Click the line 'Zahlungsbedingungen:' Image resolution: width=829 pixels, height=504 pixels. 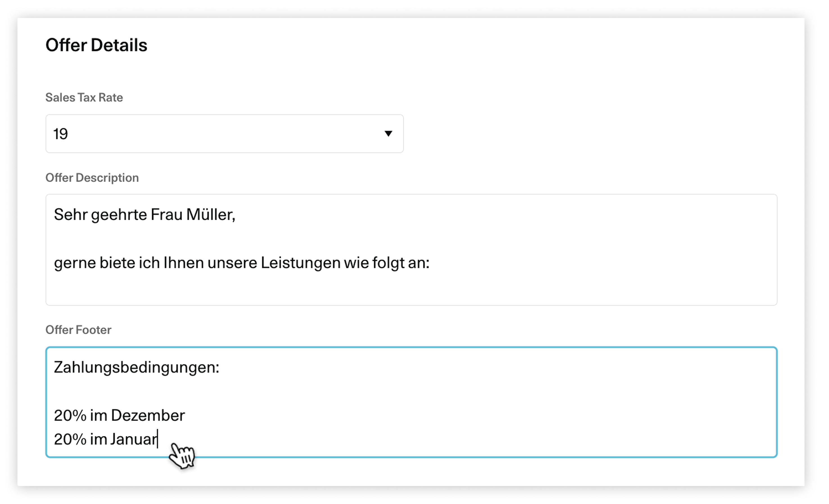click(137, 368)
